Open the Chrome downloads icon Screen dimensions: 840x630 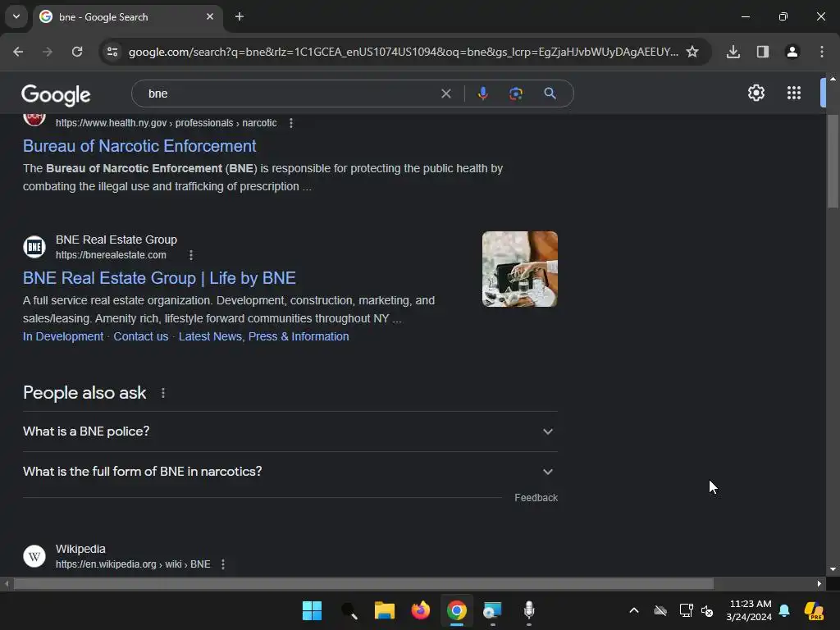pos(733,52)
